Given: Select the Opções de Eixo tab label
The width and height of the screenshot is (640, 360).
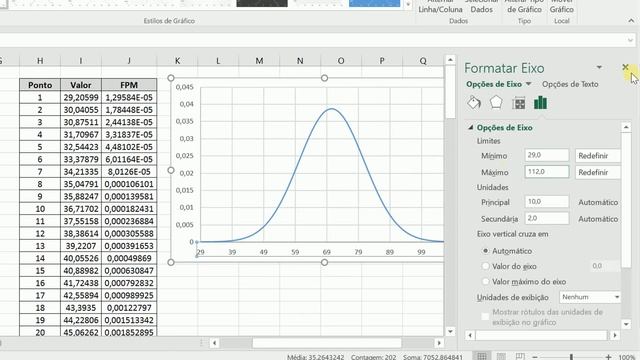Looking at the screenshot, I should (x=494, y=84).
